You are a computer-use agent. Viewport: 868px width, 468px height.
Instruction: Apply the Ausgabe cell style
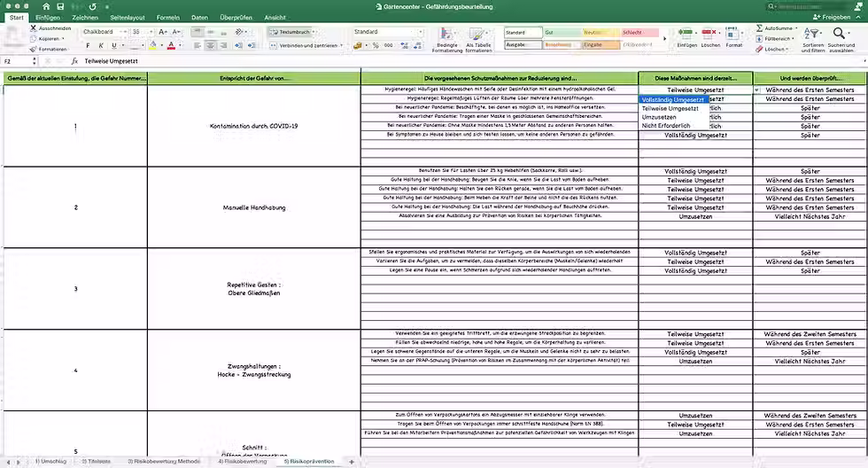(523, 45)
